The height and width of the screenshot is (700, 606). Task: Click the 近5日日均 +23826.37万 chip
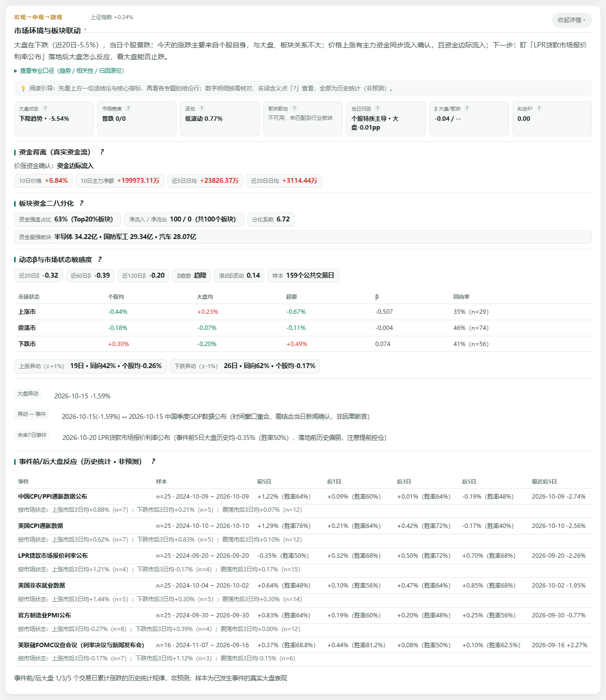click(x=205, y=181)
